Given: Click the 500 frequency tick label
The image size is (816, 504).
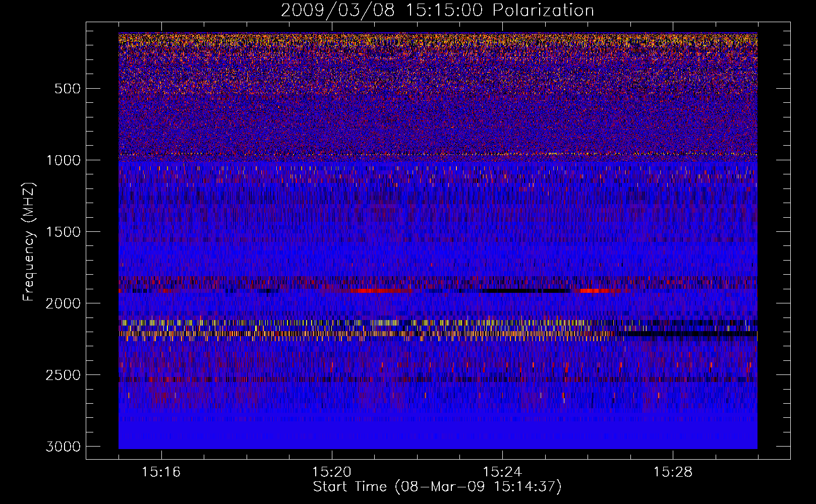Looking at the screenshot, I should click(68, 89).
